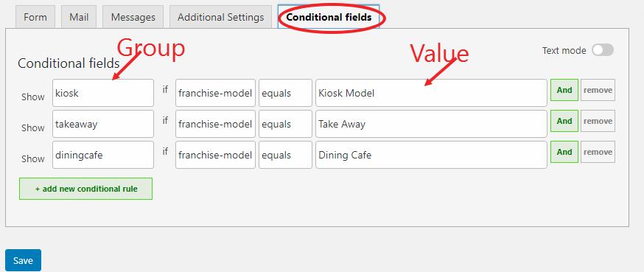Open the diningcafe group dropdown
Image resolution: width=644 pixels, height=272 pixels.
click(x=103, y=155)
